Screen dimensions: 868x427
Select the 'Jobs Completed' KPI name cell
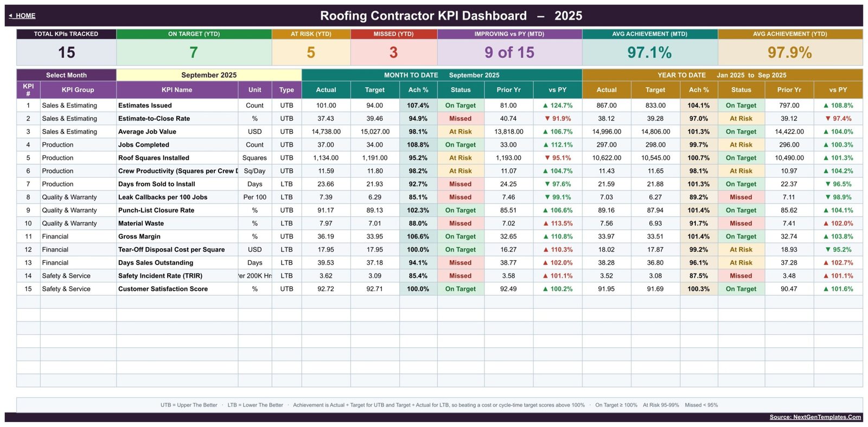click(x=177, y=145)
